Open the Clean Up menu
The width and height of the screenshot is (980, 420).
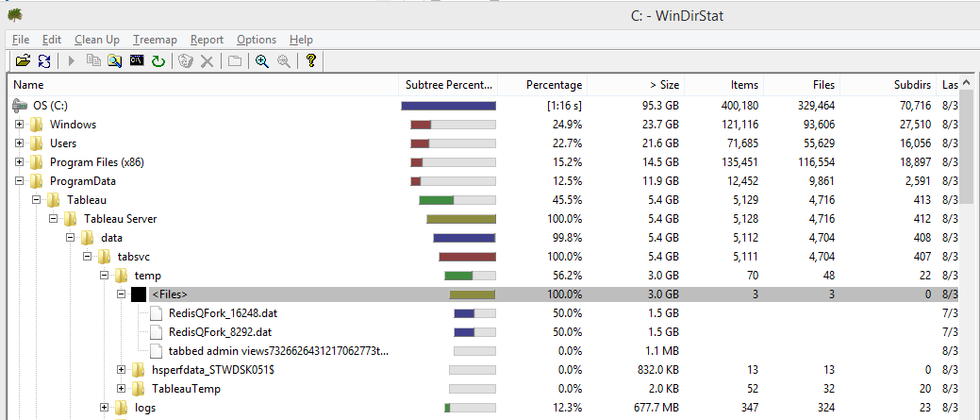pos(97,40)
